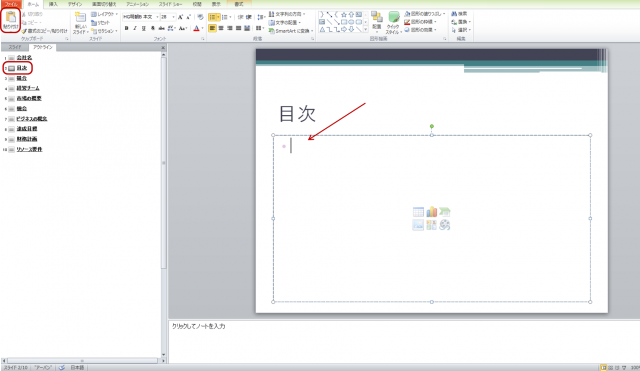Screen dimensions: 640x371
Task: Click the Paste (貼り付け) button
Action: coord(11,20)
